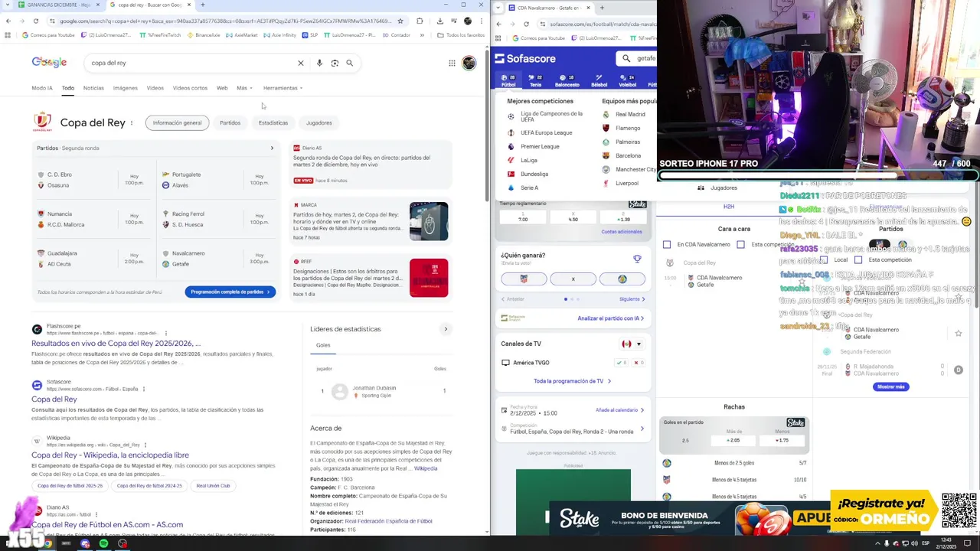Expand the Más search filter dropdown
The image size is (980, 551).
click(x=244, y=88)
